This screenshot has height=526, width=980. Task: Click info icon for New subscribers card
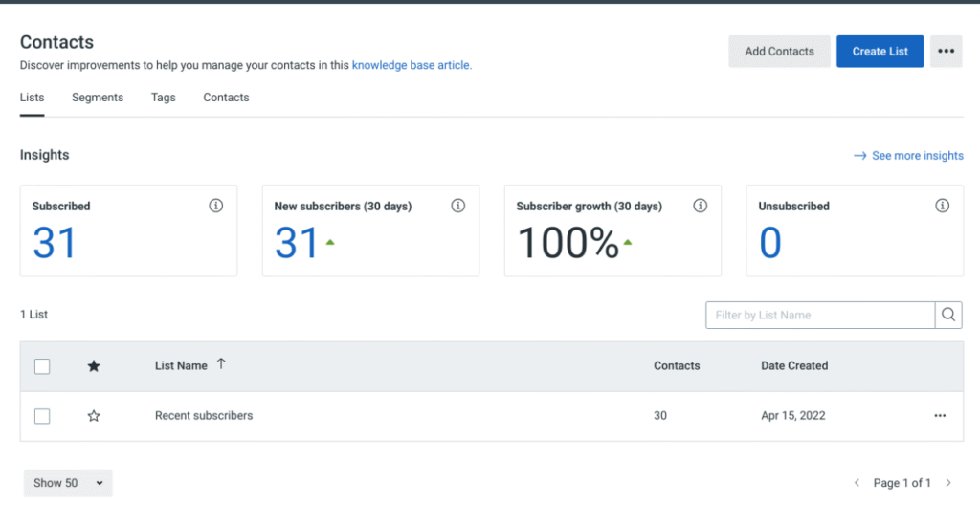[x=458, y=206]
